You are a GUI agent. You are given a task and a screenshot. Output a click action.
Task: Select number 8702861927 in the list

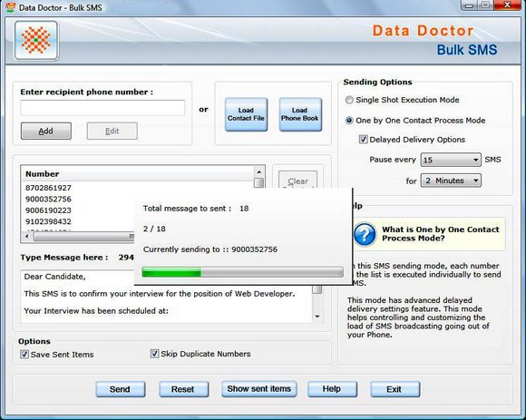tap(48, 188)
